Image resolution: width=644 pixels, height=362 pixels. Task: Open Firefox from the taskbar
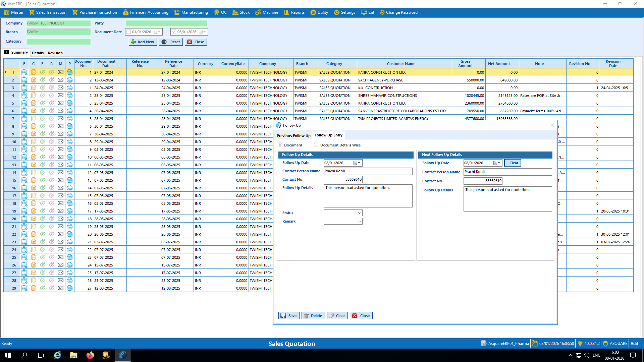click(x=90, y=355)
